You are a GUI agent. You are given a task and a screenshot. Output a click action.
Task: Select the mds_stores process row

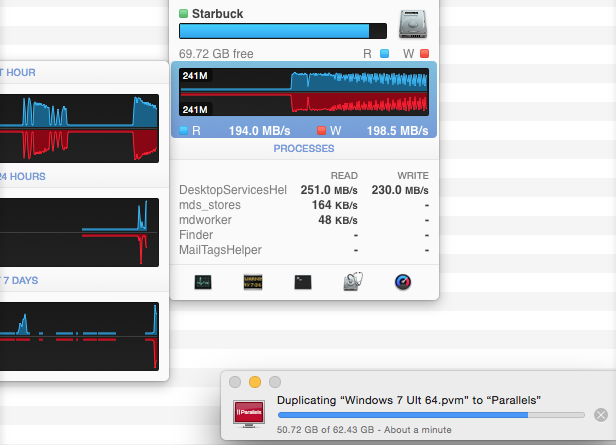pos(304,205)
